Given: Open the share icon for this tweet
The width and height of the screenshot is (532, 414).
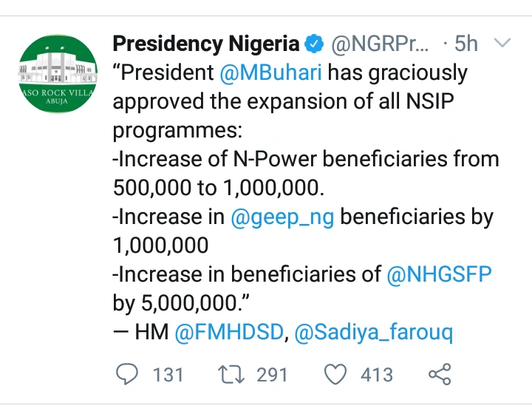Looking at the screenshot, I should [x=440, y=374].
